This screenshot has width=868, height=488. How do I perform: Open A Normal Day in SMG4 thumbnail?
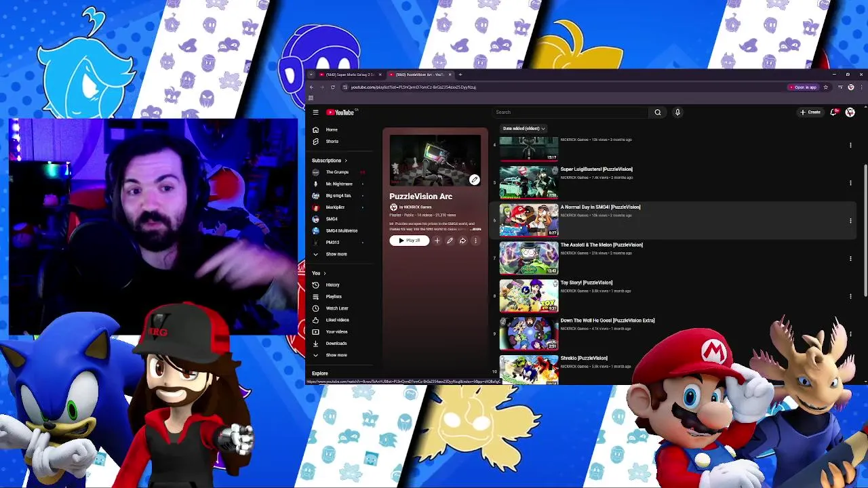(529, 219)
